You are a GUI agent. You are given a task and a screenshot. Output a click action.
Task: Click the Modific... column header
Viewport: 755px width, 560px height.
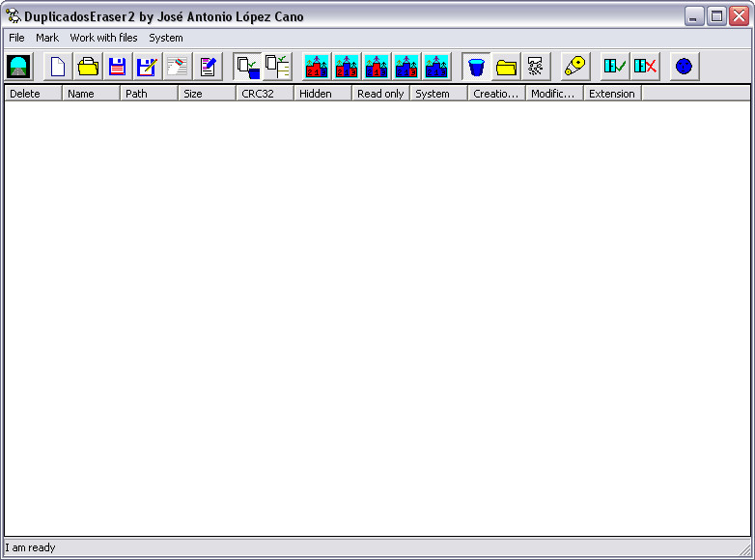click(x=554, y=94)
